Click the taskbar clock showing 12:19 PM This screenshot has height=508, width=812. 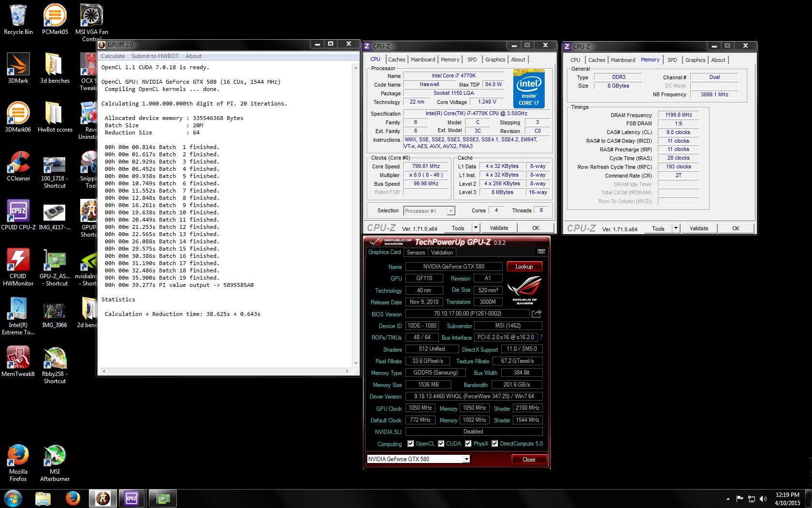787,499
